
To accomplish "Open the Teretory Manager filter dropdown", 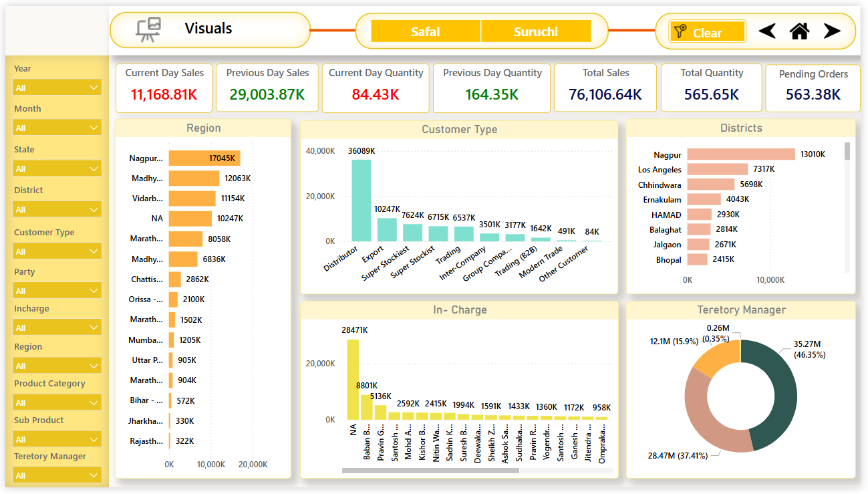I will click(57, 475).
